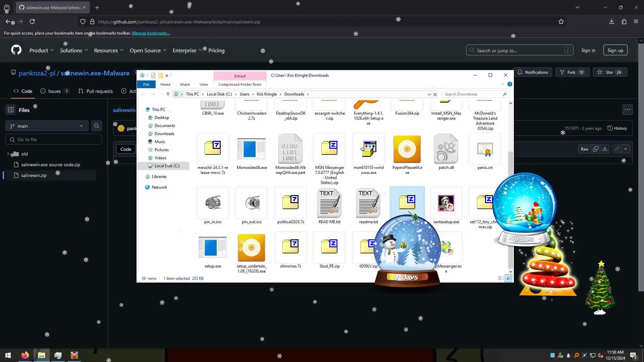Click the Raw file download icon
The image size is (644, 362).
[x=605, y=149]
